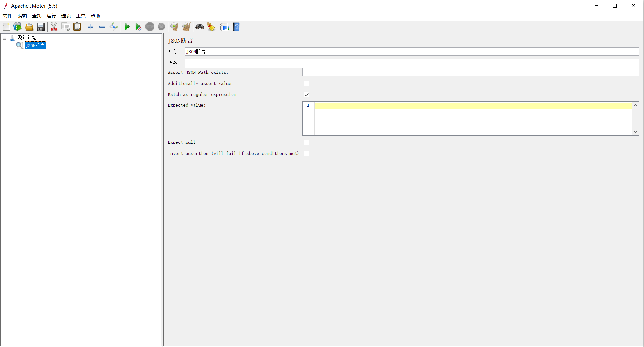This screenshot has height=347, width=644.
Task: Clear all results with double broom icon
Action: coord(186,27)
